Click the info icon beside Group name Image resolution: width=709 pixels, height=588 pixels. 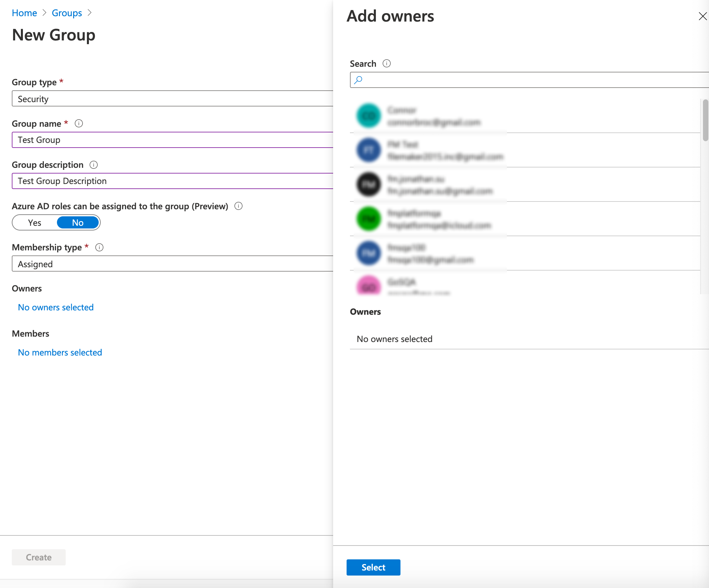point(79,123)
